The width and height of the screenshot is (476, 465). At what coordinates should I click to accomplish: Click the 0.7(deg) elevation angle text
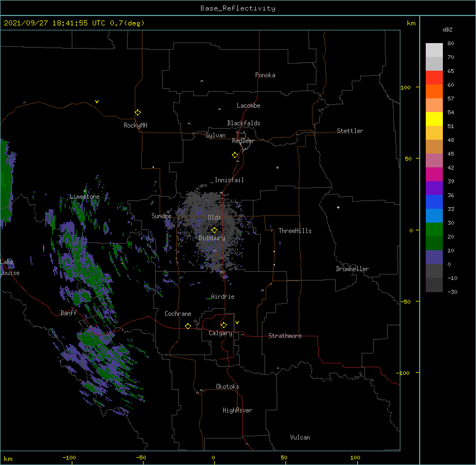[127, 23]
